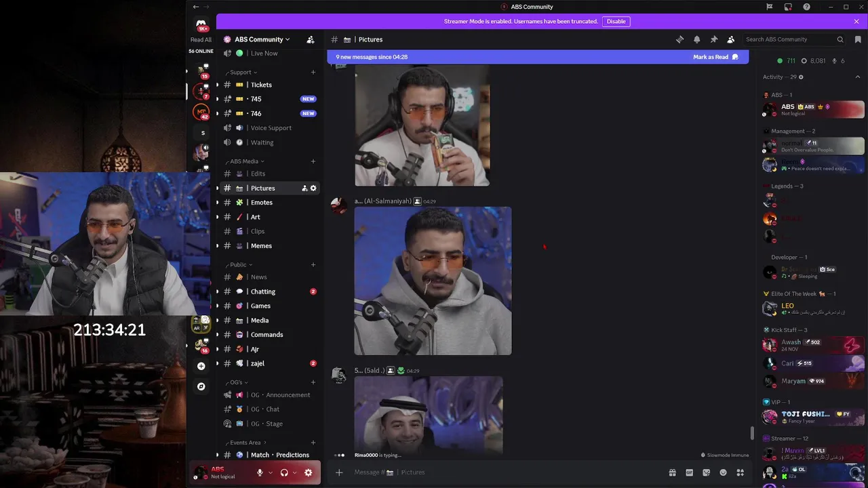
Task: Create channel in Public category
Action: tap(313, 264)
